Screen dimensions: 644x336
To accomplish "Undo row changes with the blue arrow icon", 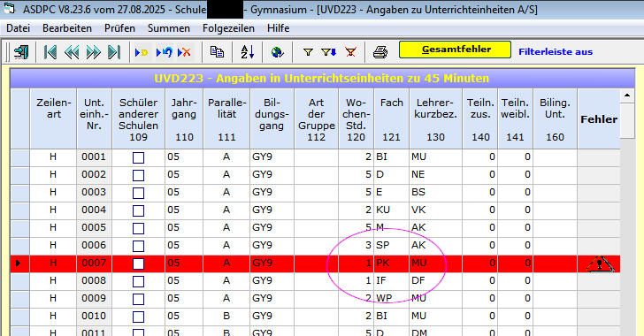I will (165, 52).
